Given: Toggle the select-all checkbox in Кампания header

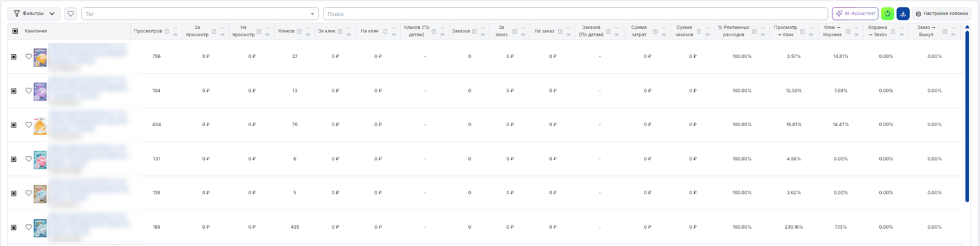Looking at the screenshot, I should pos(15,31).
